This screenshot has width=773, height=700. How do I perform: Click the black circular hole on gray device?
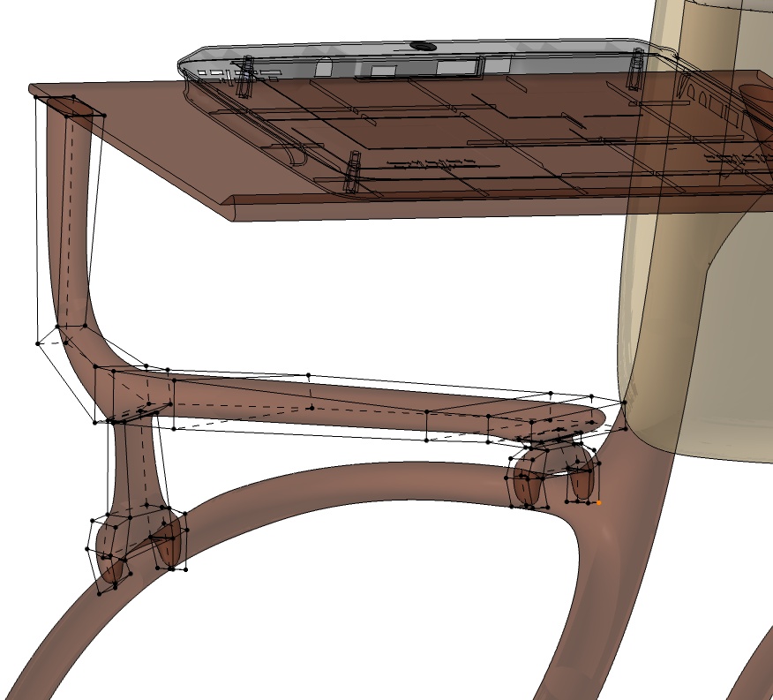coord(423,47)
